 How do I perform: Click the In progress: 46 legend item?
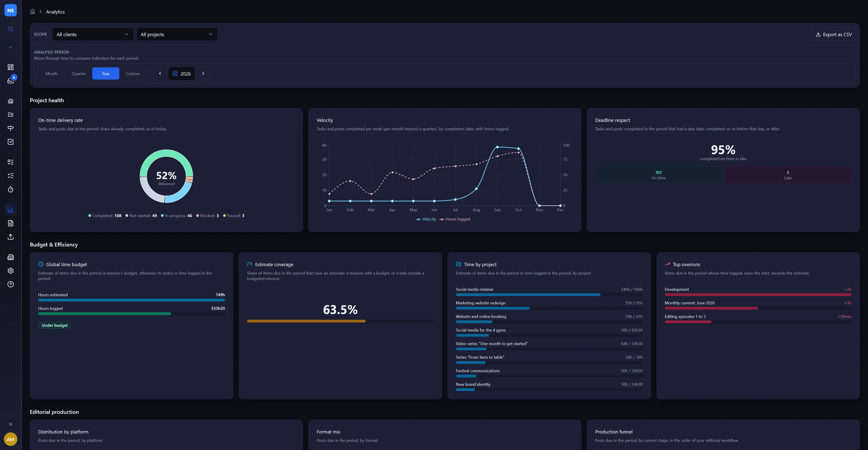[177, 216]
